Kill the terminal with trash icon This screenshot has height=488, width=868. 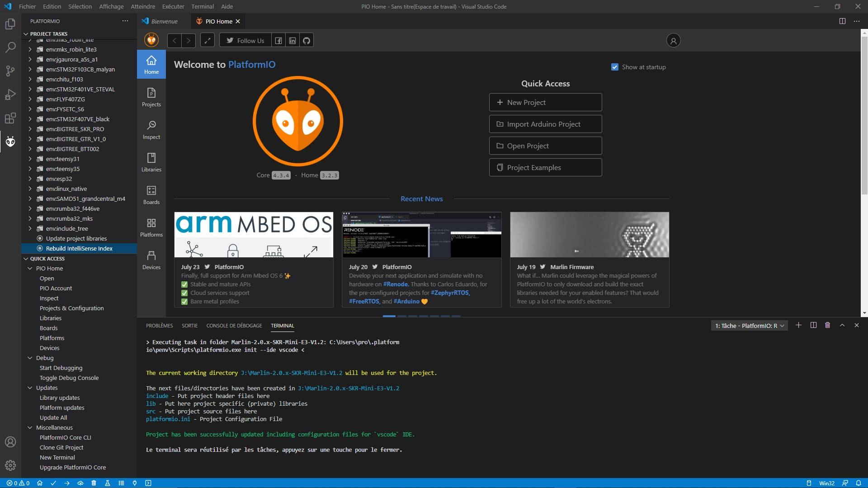(827, 325)
